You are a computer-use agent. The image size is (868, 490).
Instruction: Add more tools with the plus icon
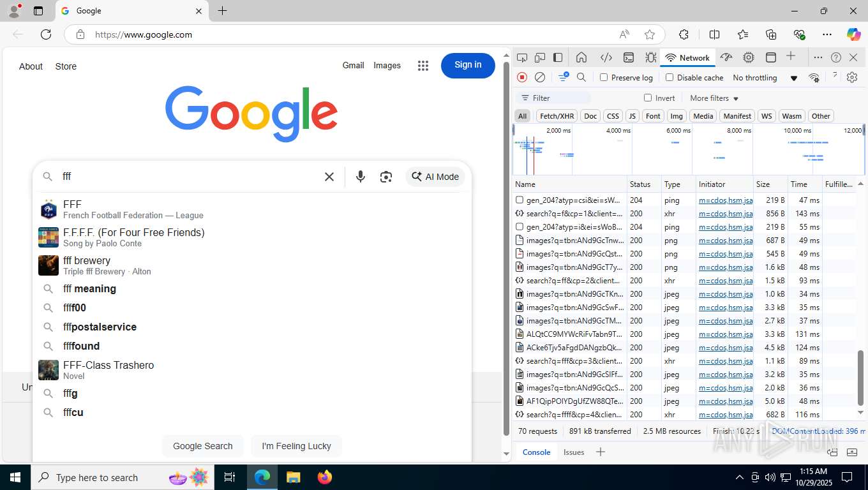(791, 56)
